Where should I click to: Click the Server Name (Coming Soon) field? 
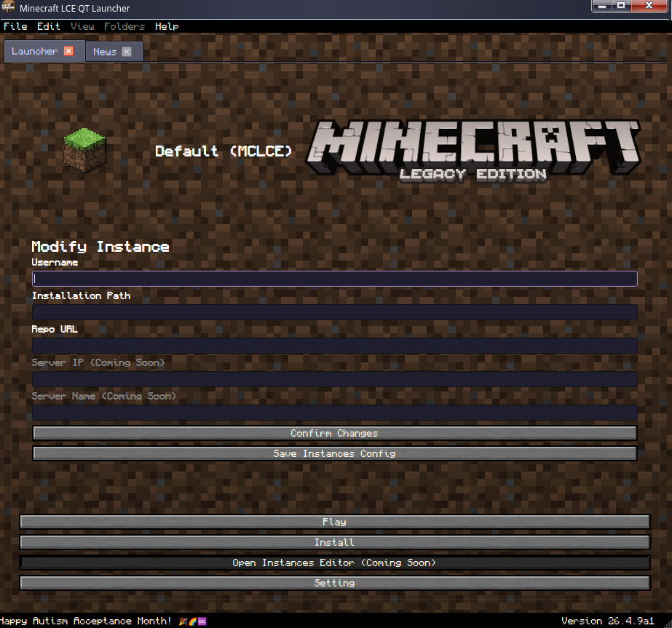335,412
